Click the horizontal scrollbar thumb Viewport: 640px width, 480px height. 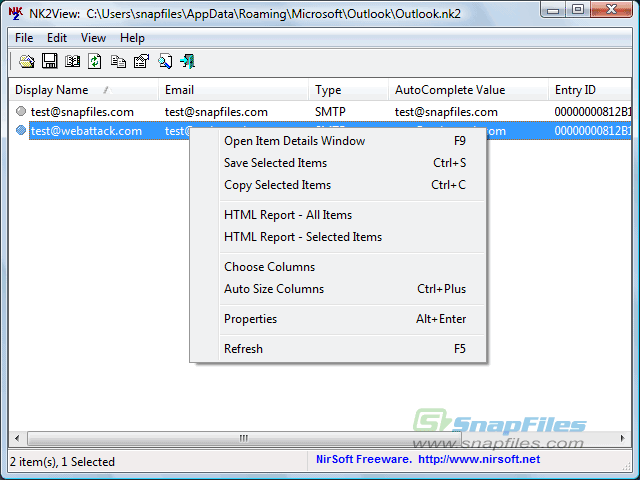tap(244, 438)
